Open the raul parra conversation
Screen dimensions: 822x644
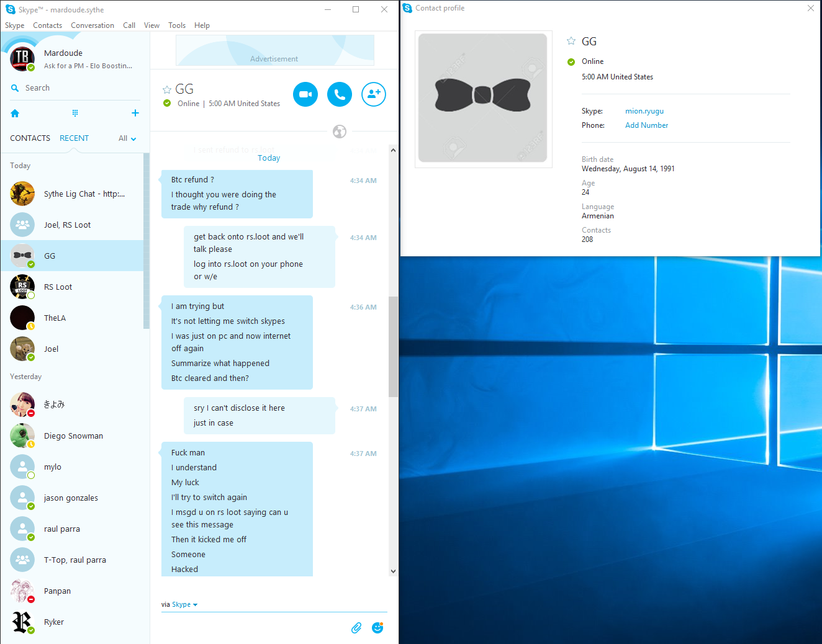point(72,529)
